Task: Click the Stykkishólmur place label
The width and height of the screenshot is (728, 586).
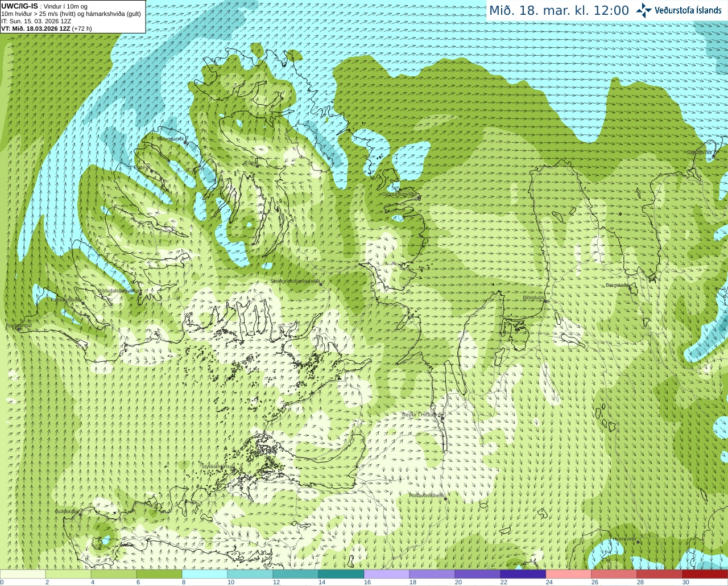Action: tap(218, 467)
